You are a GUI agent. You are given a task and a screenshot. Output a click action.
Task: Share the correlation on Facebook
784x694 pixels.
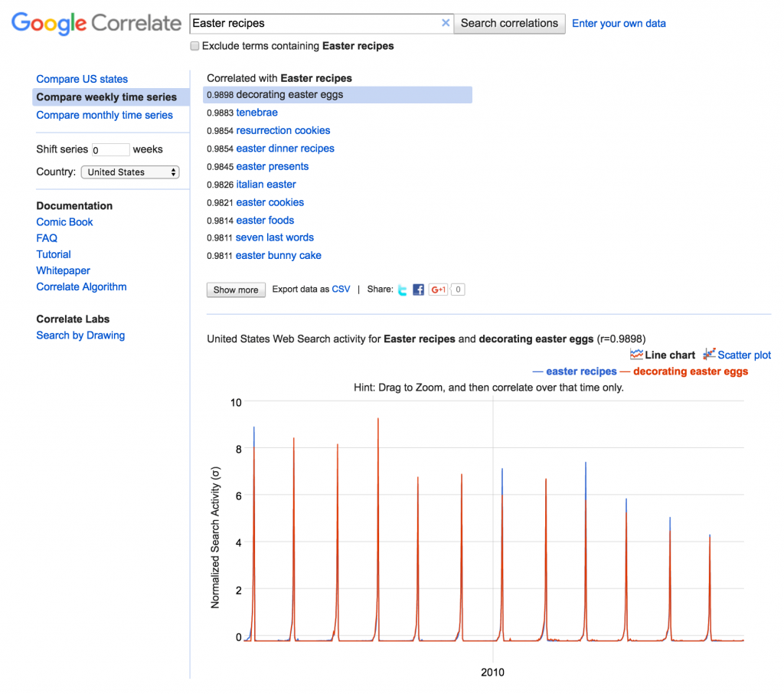click(x=418, y=290)
